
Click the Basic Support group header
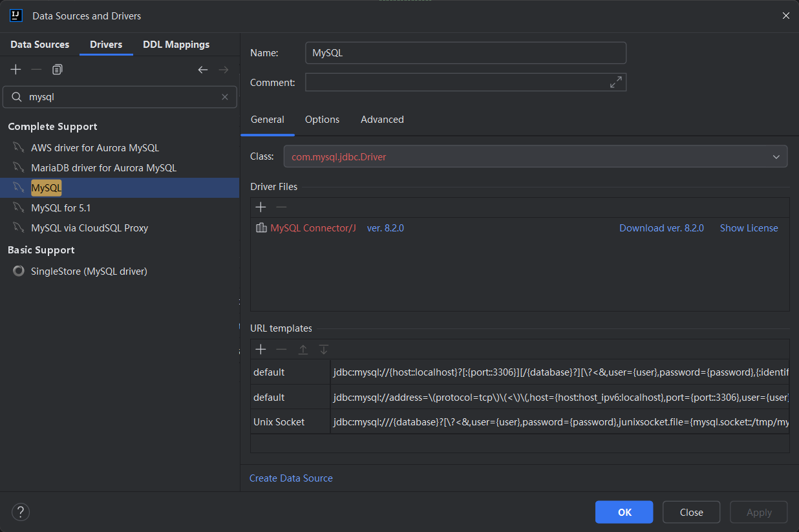coord(41,250)
